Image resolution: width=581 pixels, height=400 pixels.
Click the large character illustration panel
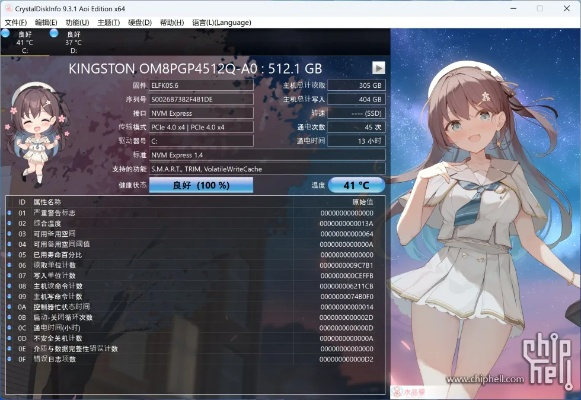485,214
